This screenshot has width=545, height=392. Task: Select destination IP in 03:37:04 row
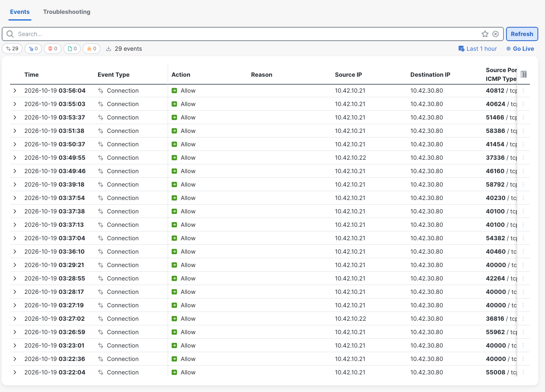tap(427, 238)
